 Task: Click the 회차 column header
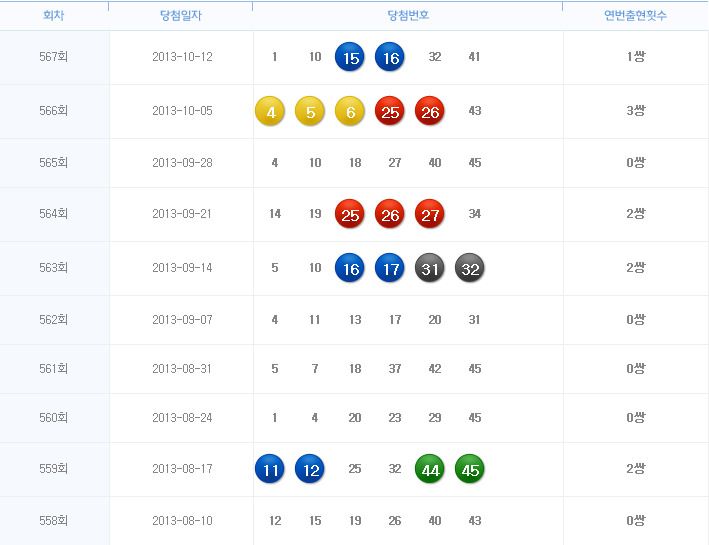54,15
